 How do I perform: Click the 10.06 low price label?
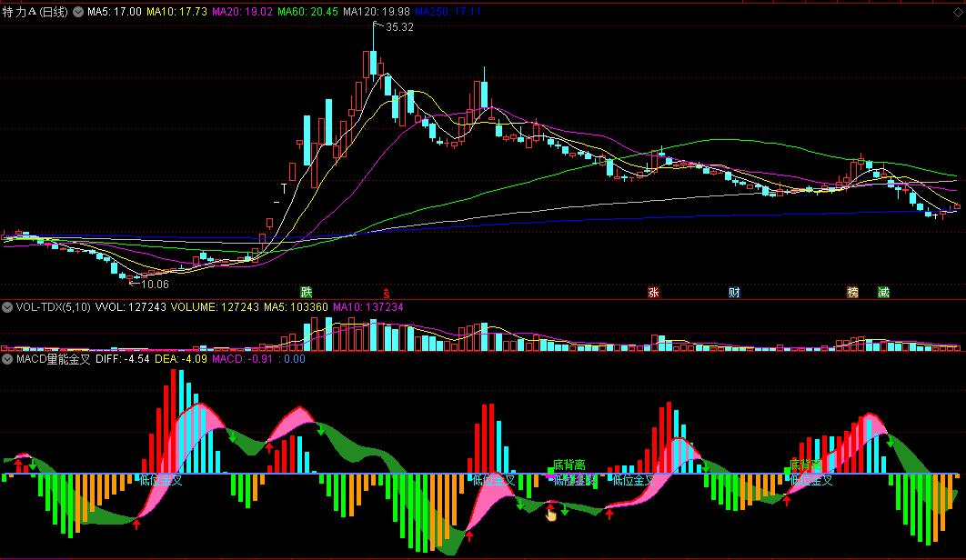pyautogui.click(x=155, y=284)
